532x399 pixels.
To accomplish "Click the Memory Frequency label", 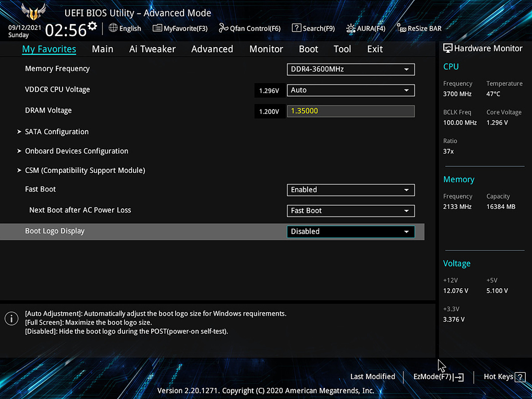I will [57, 68].
